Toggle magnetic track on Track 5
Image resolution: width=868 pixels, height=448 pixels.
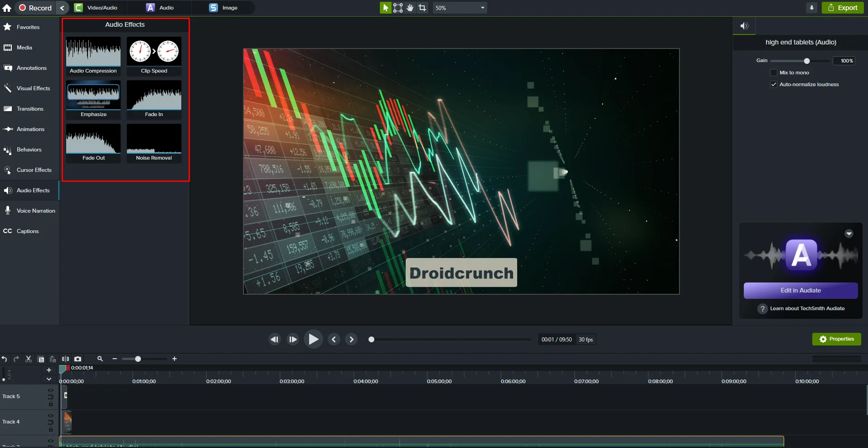pos(50,397)
